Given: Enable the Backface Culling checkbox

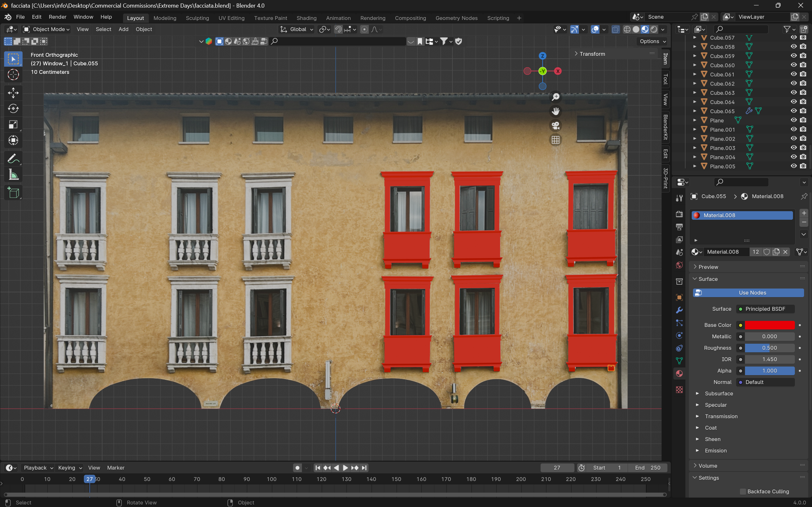Looking at the screenshot, I should (743, 491).
